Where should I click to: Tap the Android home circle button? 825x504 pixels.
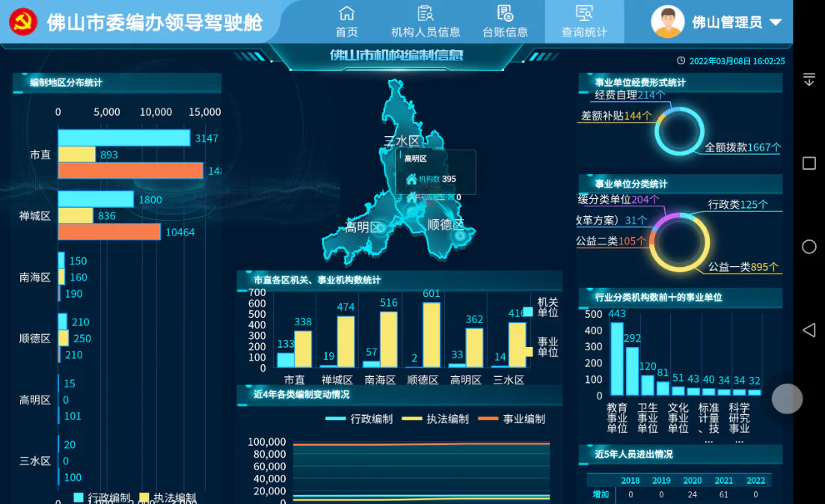[809, 246]
